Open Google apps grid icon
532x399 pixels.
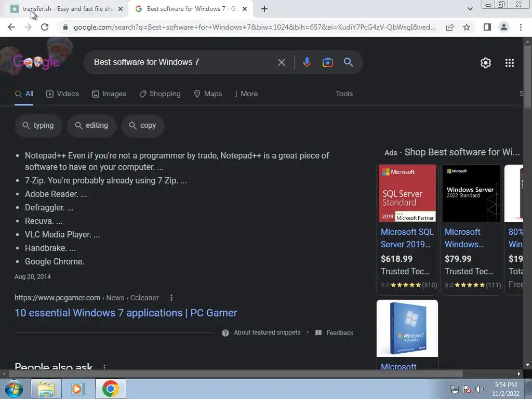coord(509,63)
